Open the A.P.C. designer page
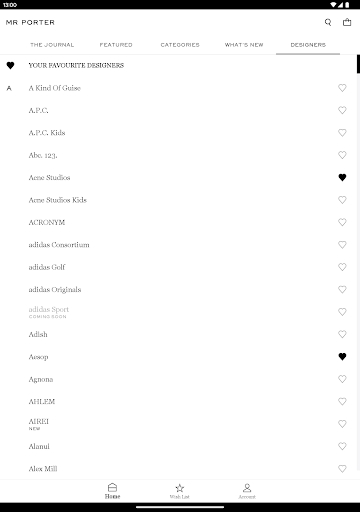The height and width of the screenshot is (512, 360). (38, 110)
